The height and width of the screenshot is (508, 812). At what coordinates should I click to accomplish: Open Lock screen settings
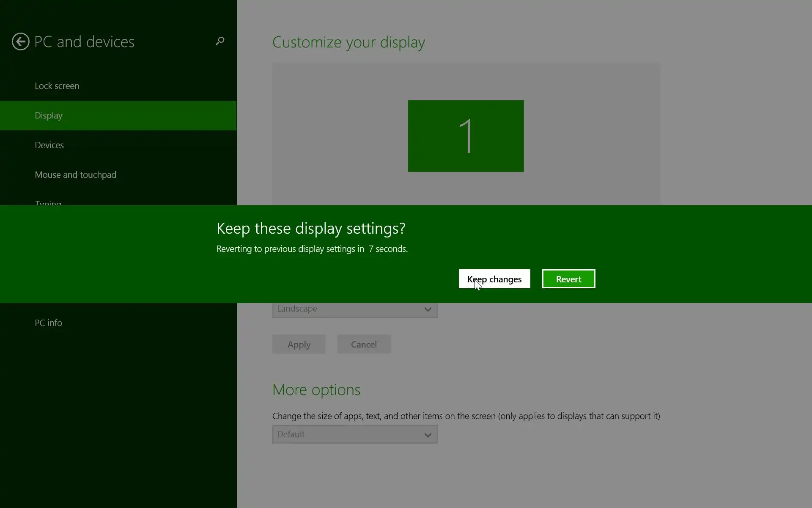pos(57,86)
